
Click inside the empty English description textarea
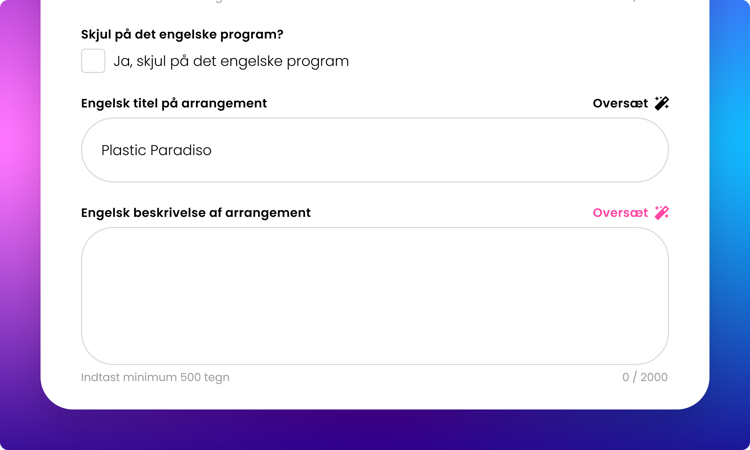[x=375, y=296]
